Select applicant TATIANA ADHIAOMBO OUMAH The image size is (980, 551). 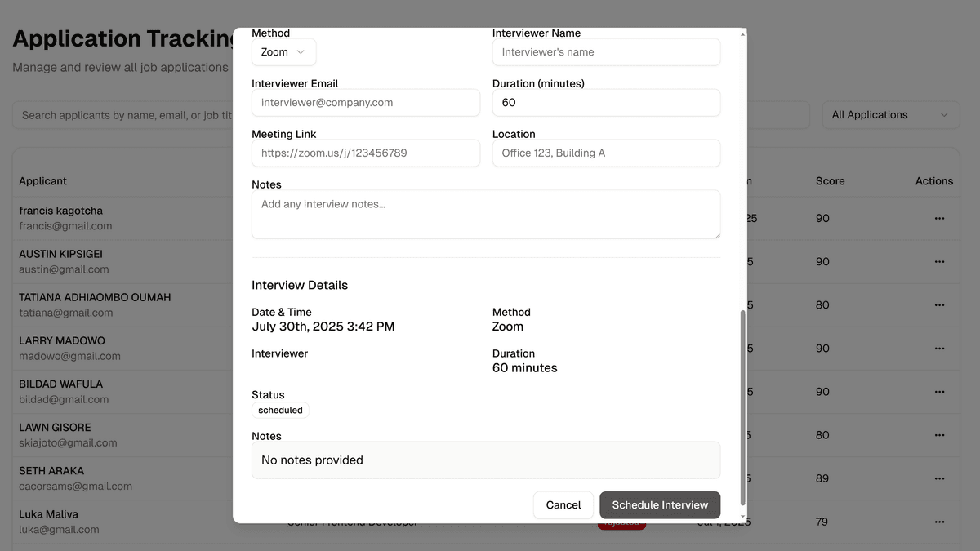pyautogui.click(x=95, y=297)
